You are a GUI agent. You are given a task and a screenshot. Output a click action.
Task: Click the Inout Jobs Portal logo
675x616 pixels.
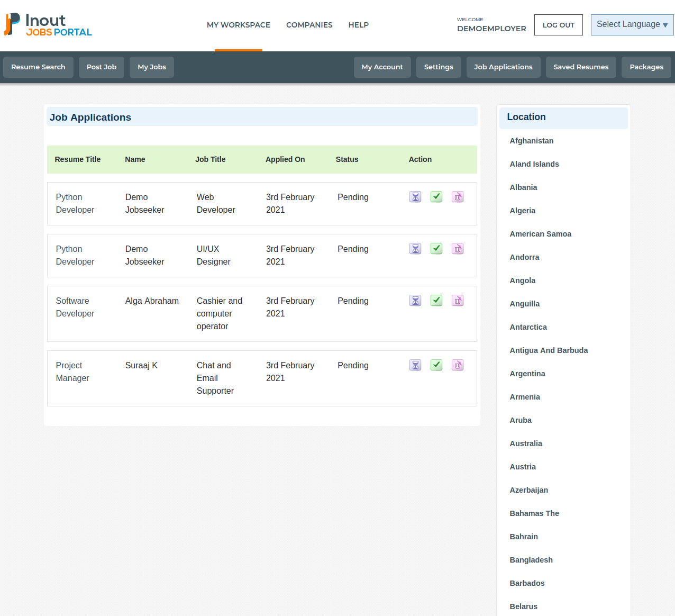tap(47, 23)
